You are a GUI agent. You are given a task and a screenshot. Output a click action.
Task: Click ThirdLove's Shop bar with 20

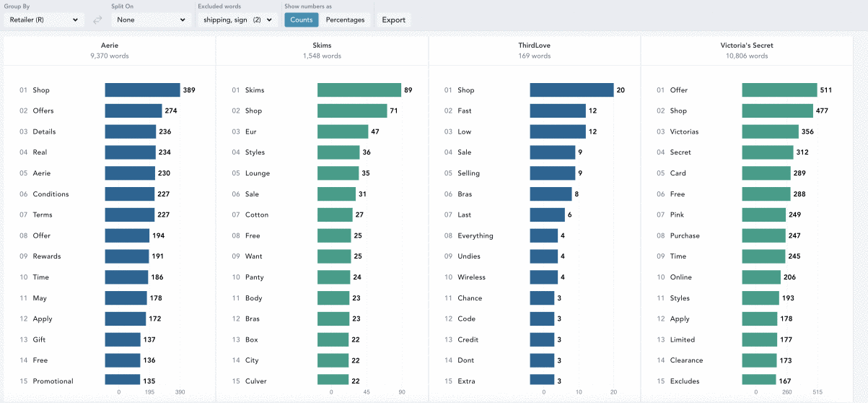(x=571, y=90)
